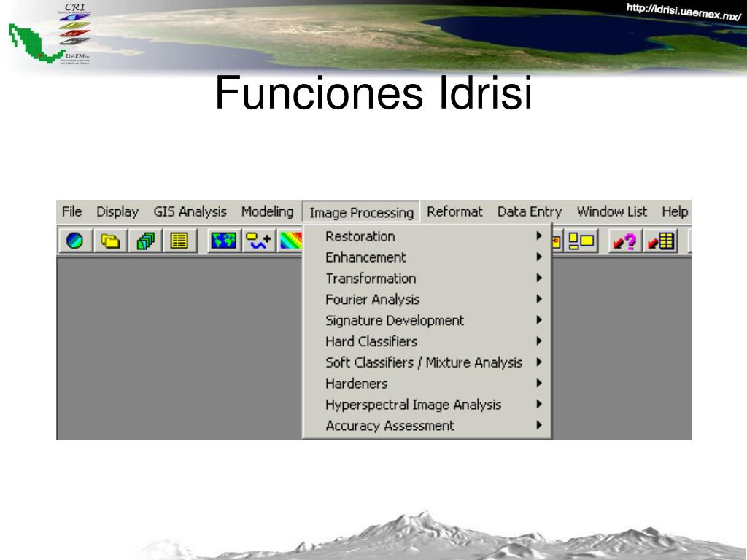This screenshot has width=747, height=560.
Task: Click the red arrow table query icon
Action: (x=661, y=241)
